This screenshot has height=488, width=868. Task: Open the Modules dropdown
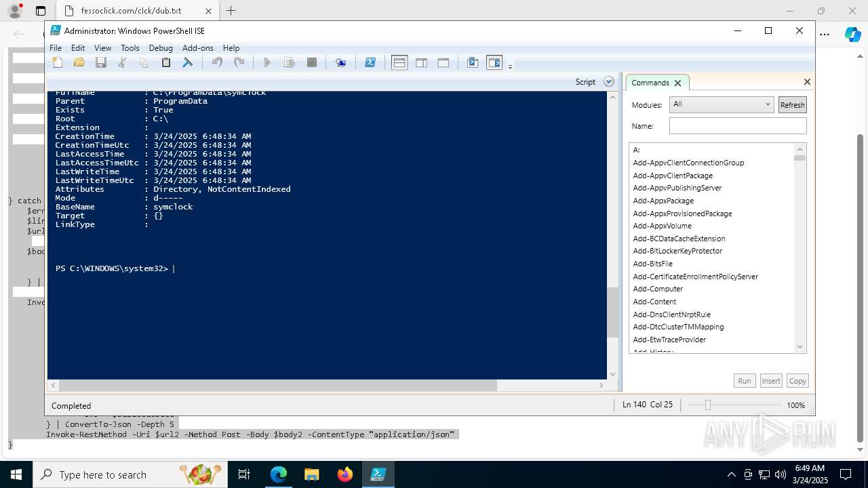[x=721, y=104]
